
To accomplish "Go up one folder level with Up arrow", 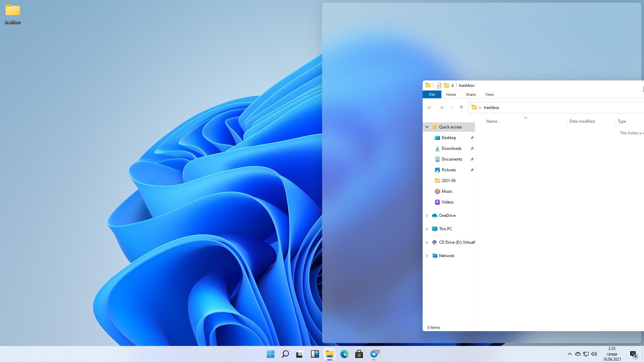I will (x=461, y=108).
